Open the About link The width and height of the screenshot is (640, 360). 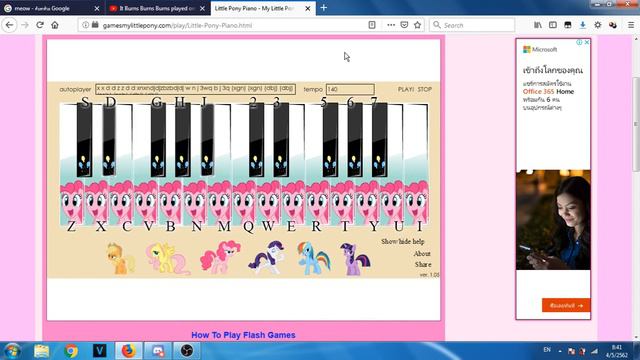422,253
